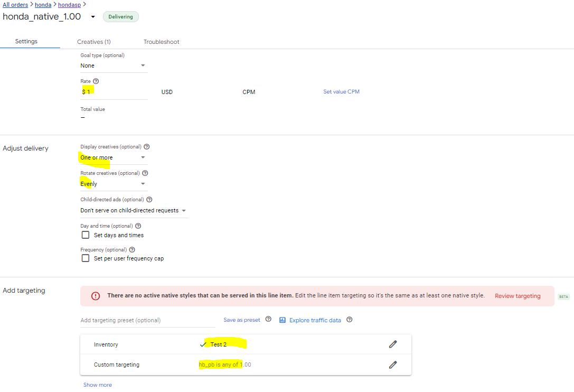The width and height of the screenshot is (574, 392).
Task: Click the Set value CPM link
Action: 341,92
